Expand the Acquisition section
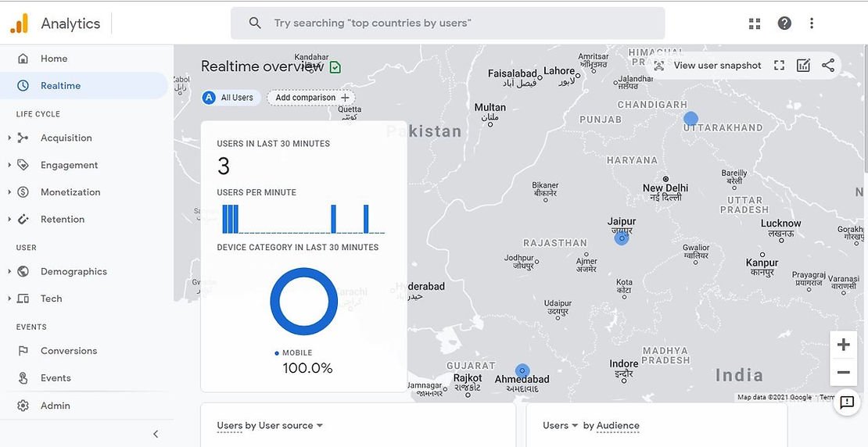 pos(66,138)
